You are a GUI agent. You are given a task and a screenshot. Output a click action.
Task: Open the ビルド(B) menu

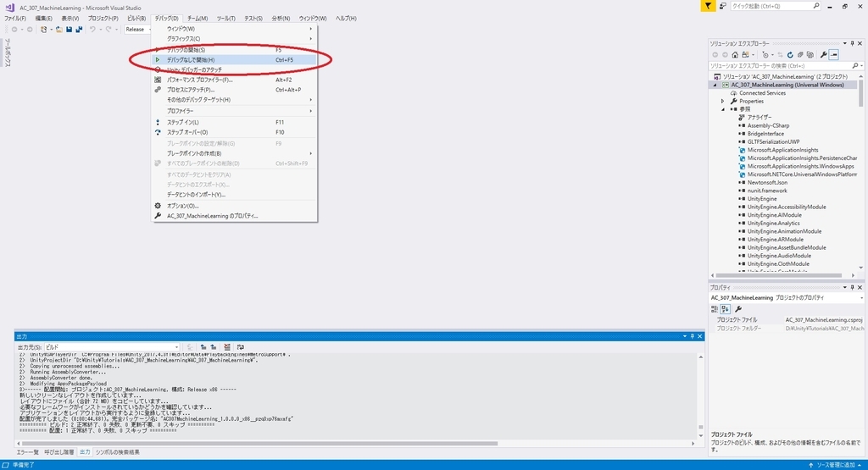136,19
